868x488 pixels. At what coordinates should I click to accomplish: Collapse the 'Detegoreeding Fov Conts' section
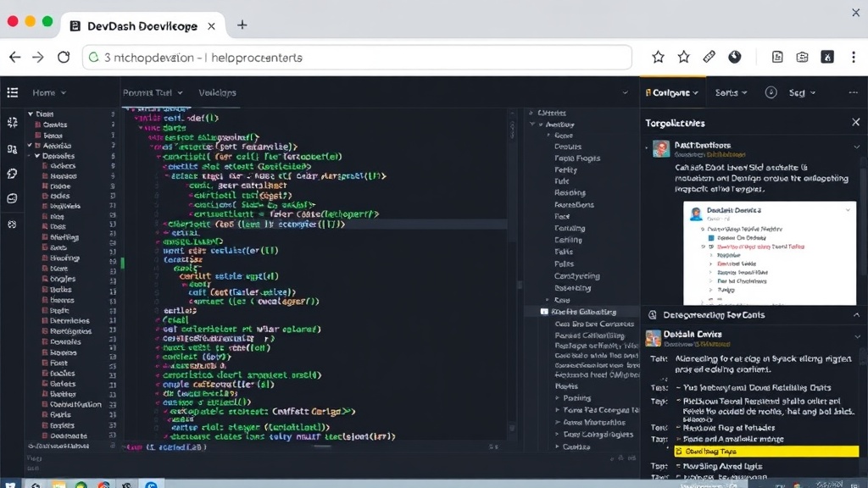point(857,315)
